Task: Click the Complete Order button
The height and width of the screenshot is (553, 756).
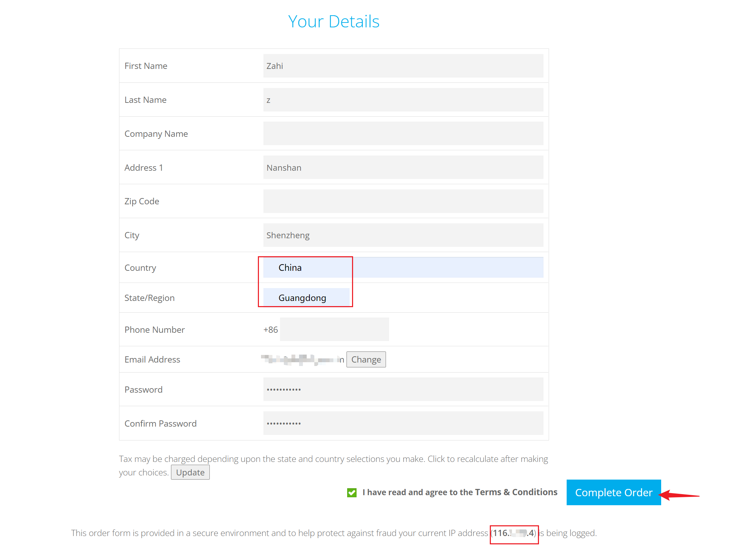Action: pyautogui.click(x=613, y=492)
